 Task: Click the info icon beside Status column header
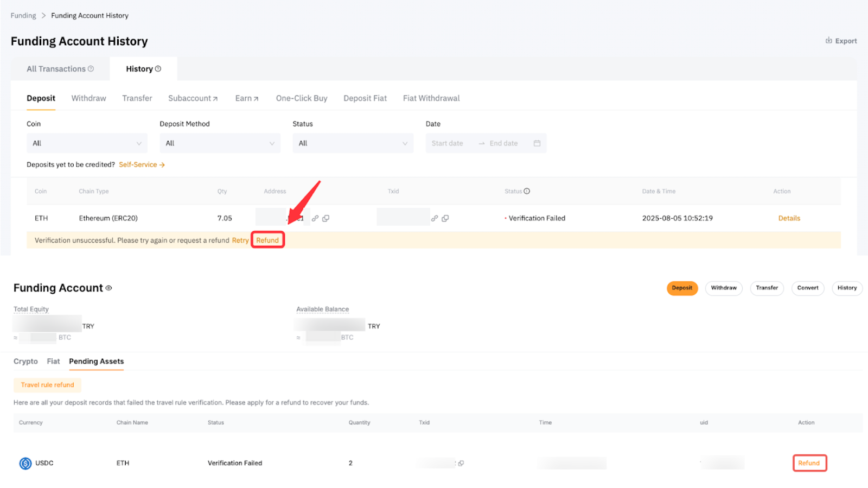[x=527, y=191]
